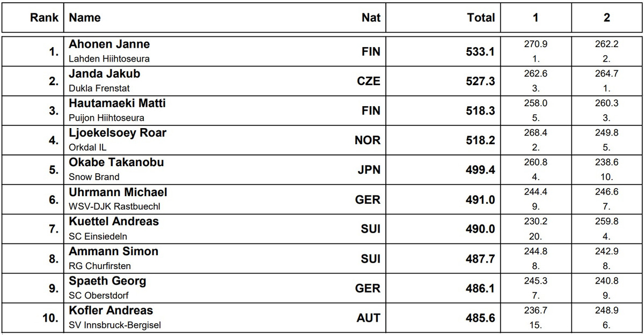Click Spaeth Georg's club SC Oberstdorf
644x335 pixels.
tap(99, 295)
